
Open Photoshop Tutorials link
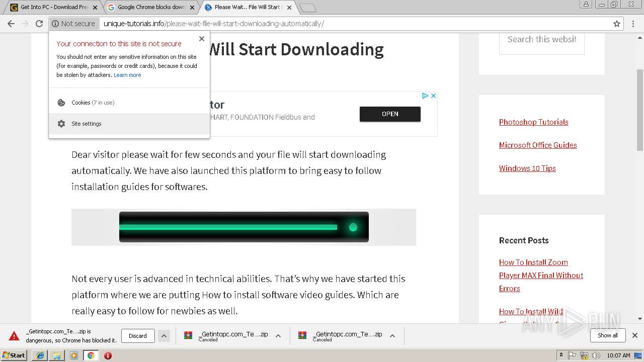tap(533, 122)
